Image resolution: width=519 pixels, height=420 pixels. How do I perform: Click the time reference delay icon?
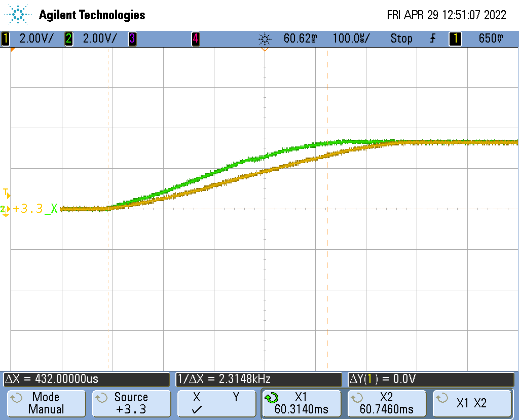[265, 39]
